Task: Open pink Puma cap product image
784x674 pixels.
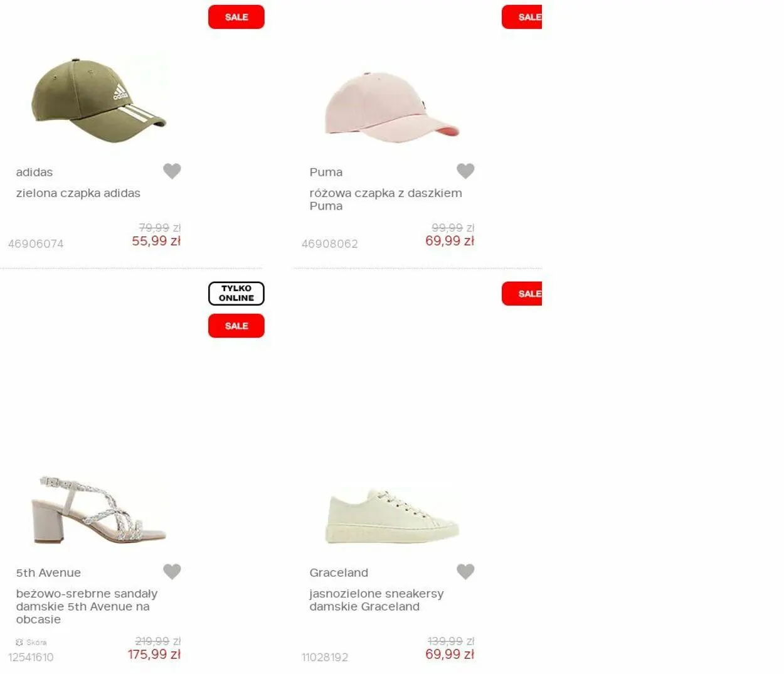Action: [392, 107]
